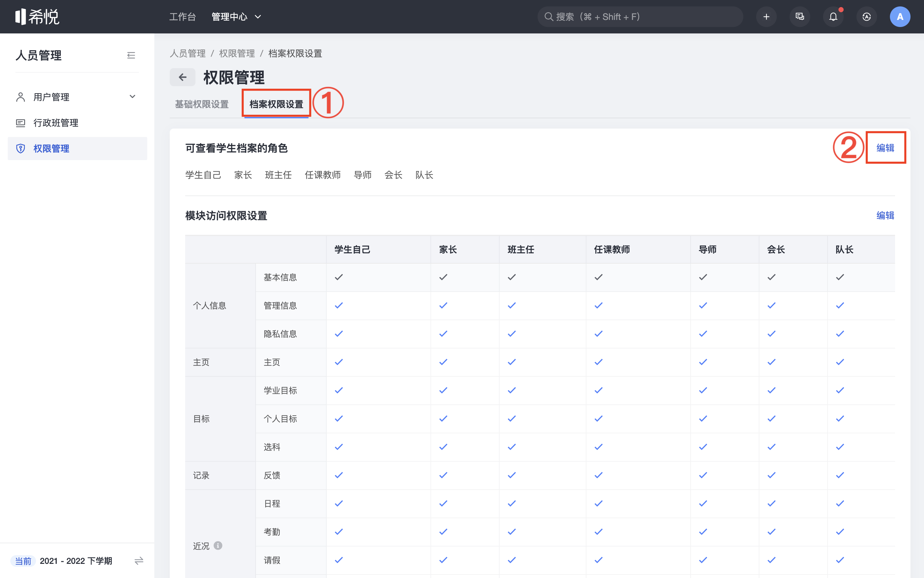Viewport: 924px width, 578px height.
Task: Click the circular account icon beside the bell
Action: 866,17
